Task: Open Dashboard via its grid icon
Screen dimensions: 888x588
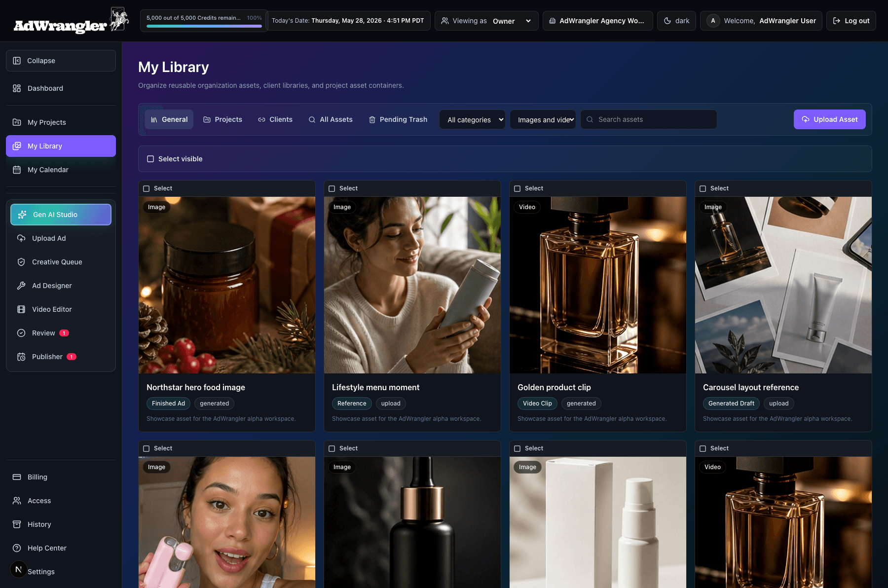Action: point(17,88)
